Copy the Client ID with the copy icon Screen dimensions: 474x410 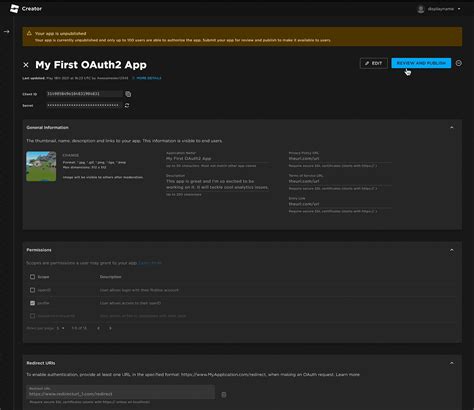(x=128, y=94)
